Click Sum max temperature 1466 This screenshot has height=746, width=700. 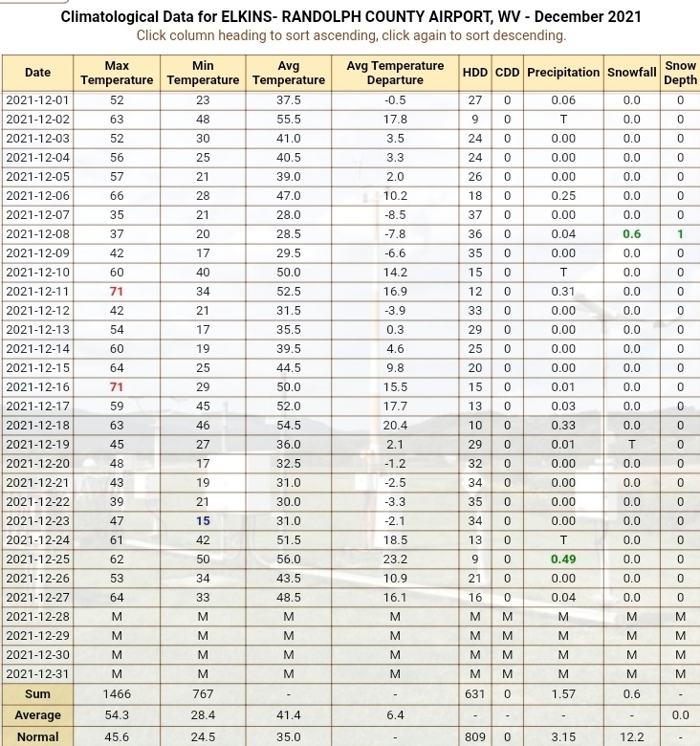[117, 694]
